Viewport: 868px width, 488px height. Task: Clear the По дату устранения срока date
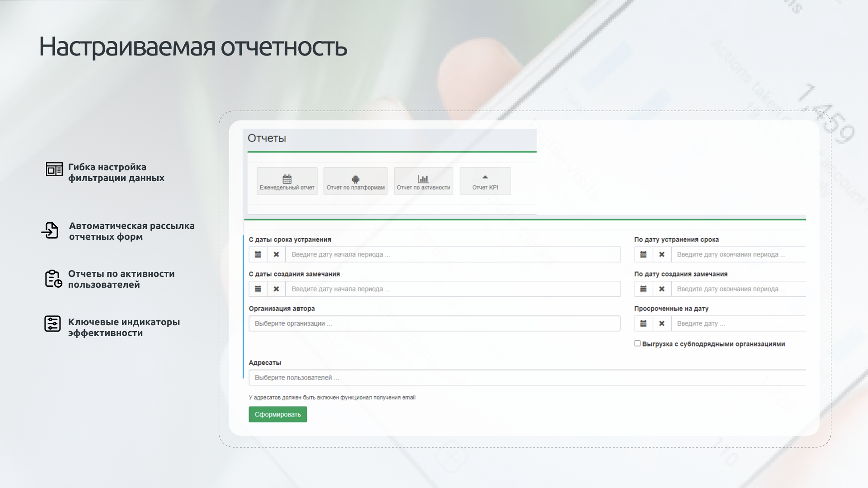tap(662, 254)
